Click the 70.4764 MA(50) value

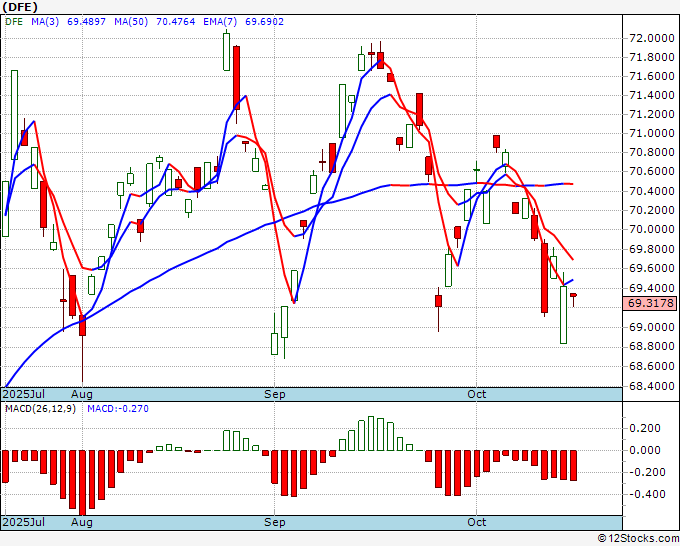point(176,22)
